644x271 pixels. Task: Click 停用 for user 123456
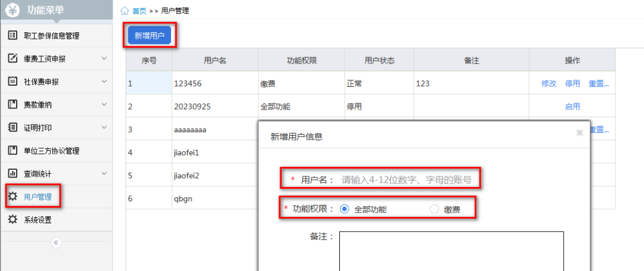(x=572, y=83)
